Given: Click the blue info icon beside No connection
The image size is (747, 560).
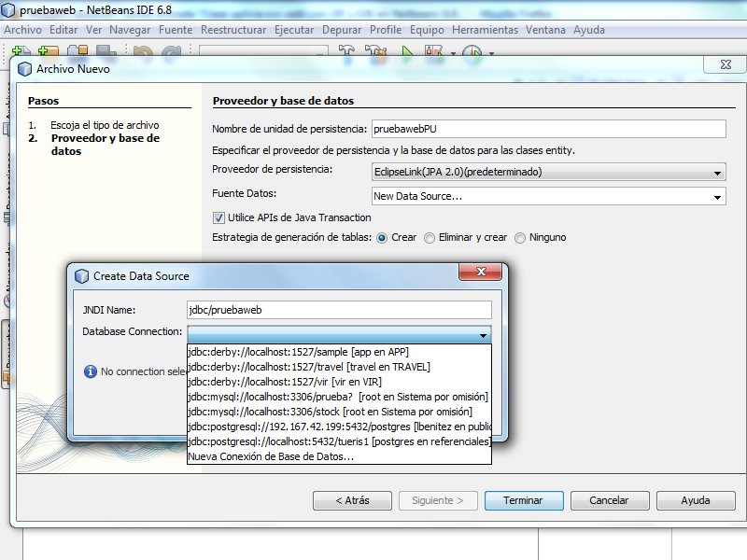Looking at the screenshot, I should pos(90,371).
